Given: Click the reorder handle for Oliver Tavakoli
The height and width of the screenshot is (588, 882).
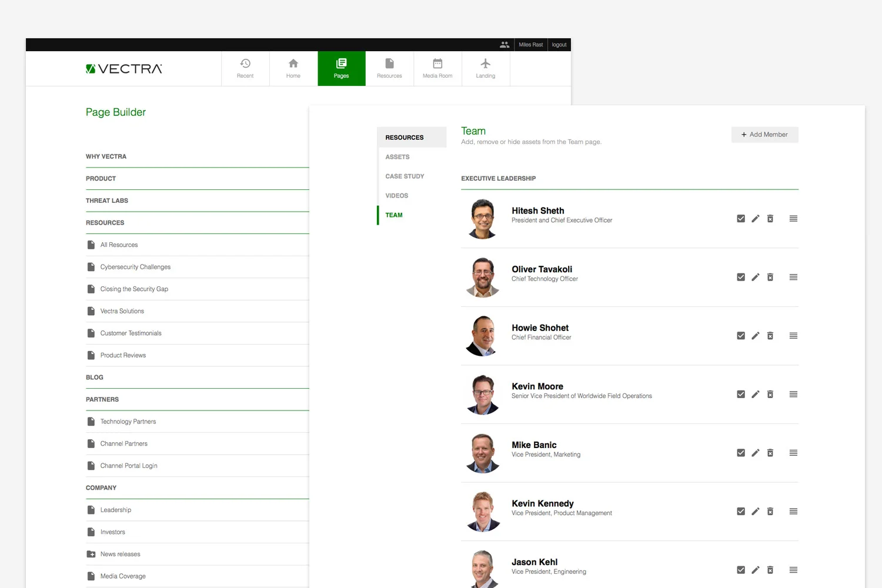Looking at the screenshot, I should [793, 277].
